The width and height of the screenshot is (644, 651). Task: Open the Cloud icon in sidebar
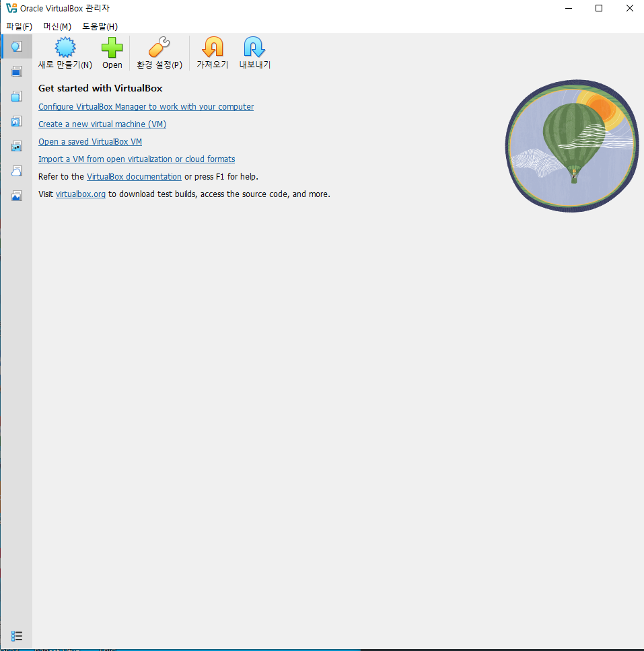(x=17, y=171)
